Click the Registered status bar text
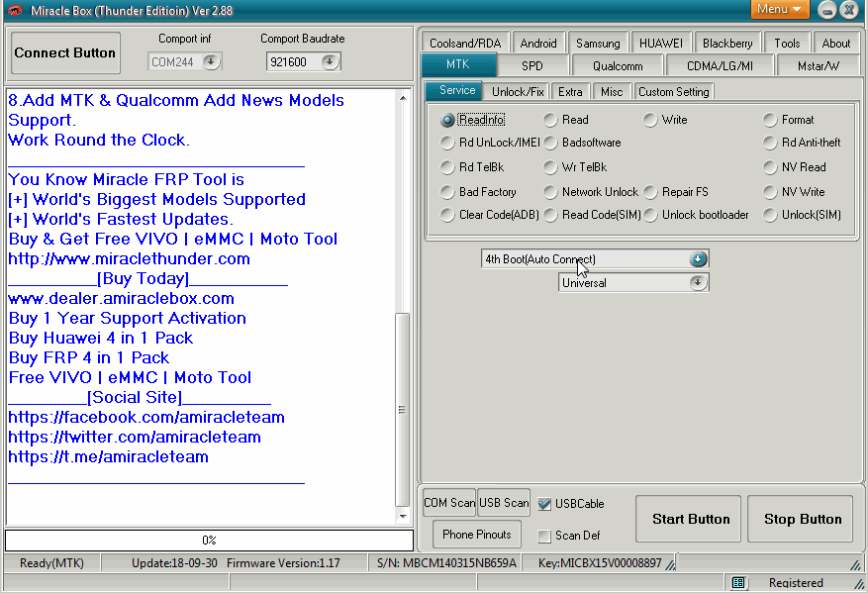The image size is (868, 593). coord(796,582)
